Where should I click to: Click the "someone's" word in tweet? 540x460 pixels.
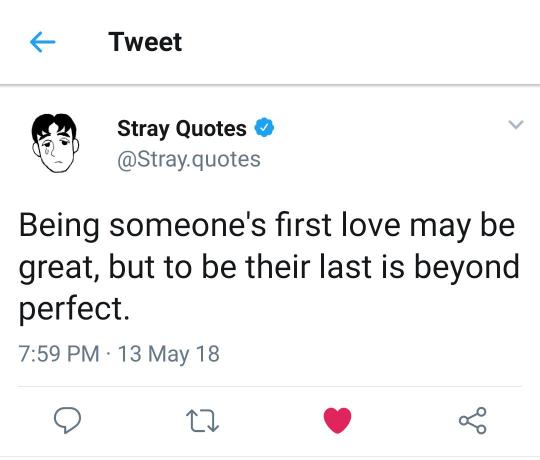click(x=188, y=226)
